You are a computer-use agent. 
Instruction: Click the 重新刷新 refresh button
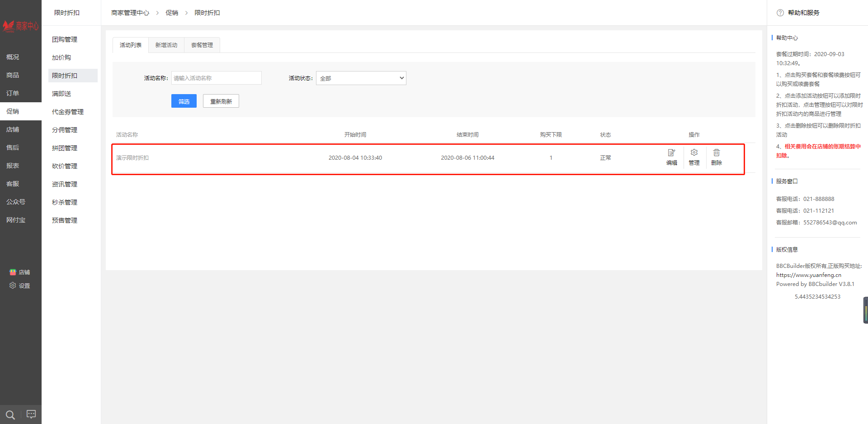[221, 101]
